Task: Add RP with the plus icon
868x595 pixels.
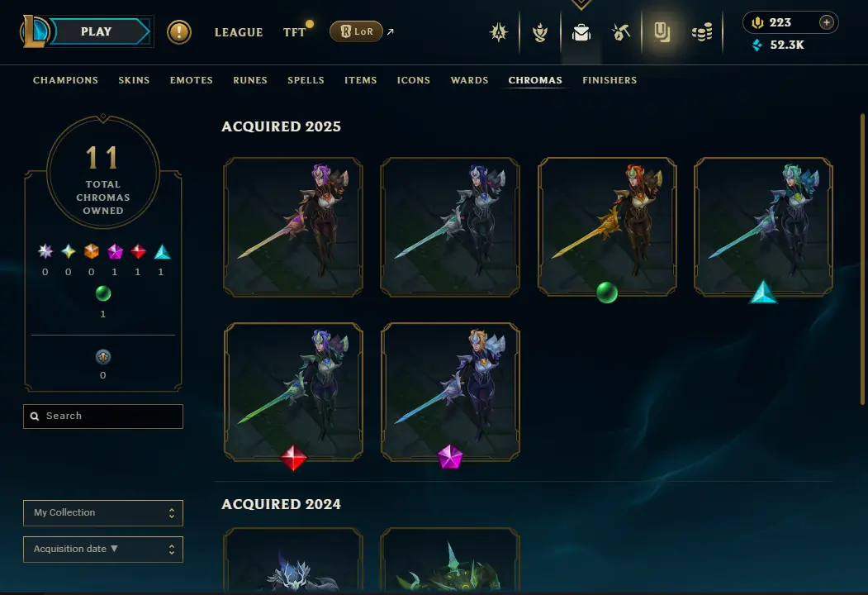Action: coord(827,22)
